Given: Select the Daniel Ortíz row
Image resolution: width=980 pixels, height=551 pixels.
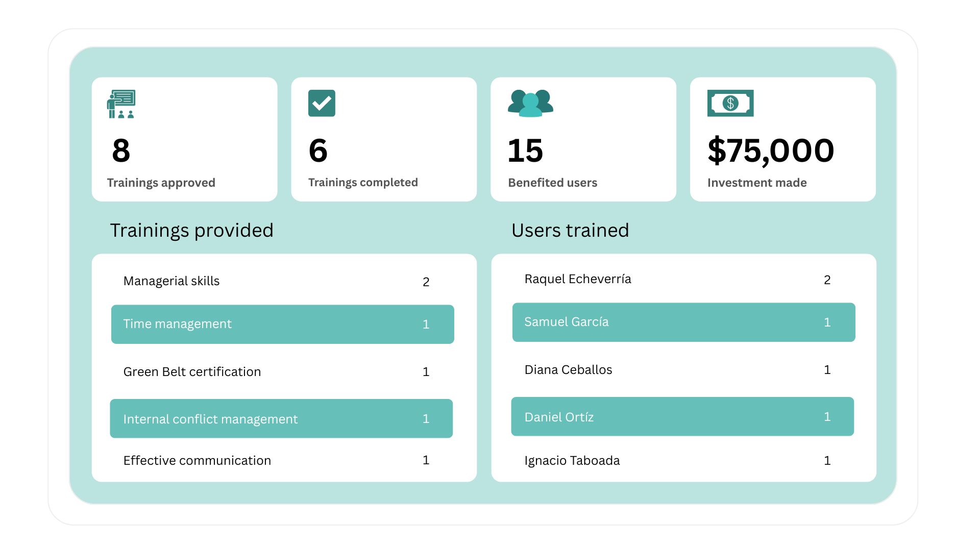Looking at the screenshot, I should click(682, 417).
